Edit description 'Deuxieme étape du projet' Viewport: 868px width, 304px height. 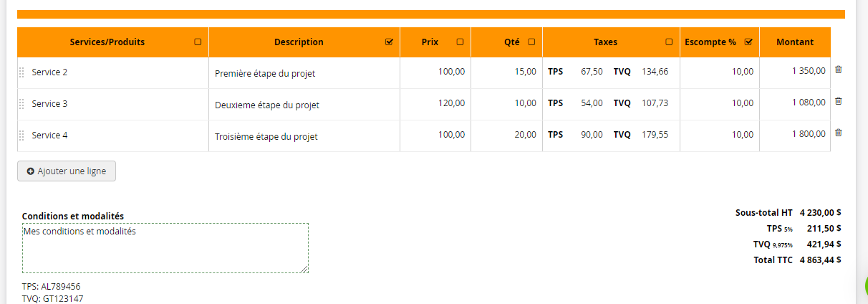pyautogui.click(x=304, y=105)
